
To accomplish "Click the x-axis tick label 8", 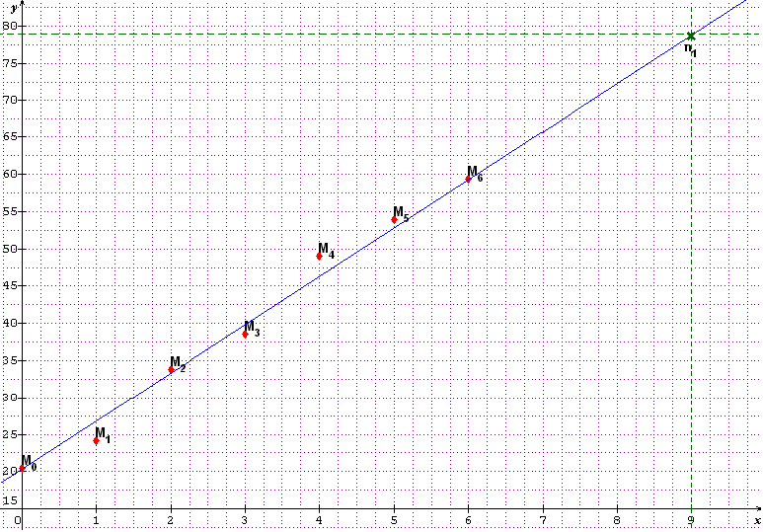I will (x=617, y=519).
